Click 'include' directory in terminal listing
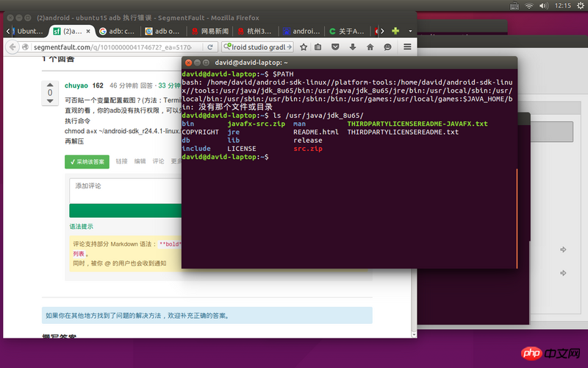Screen dimensions: 588x368 click(196, 149)
